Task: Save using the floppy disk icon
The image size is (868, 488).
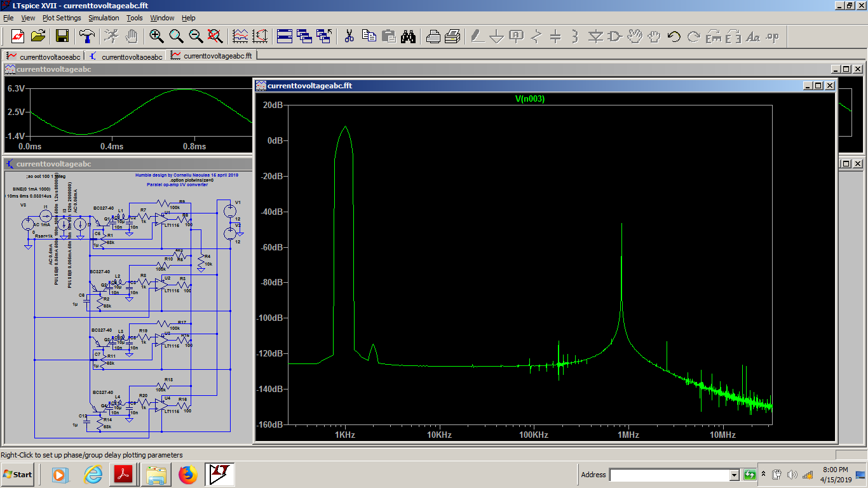Action: coord(62,36)
